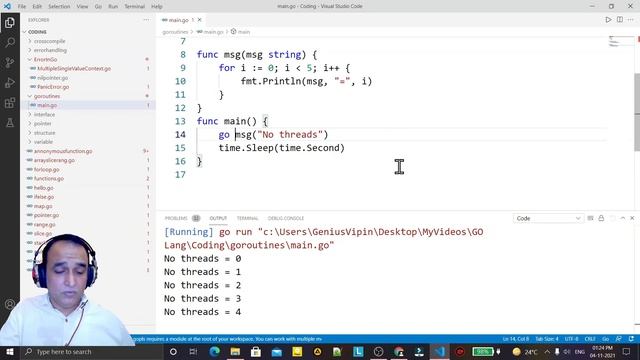Click the Ln 14, Col 8 status item
The width and height of the screenshot is (640, 360).
pos(516,339)
